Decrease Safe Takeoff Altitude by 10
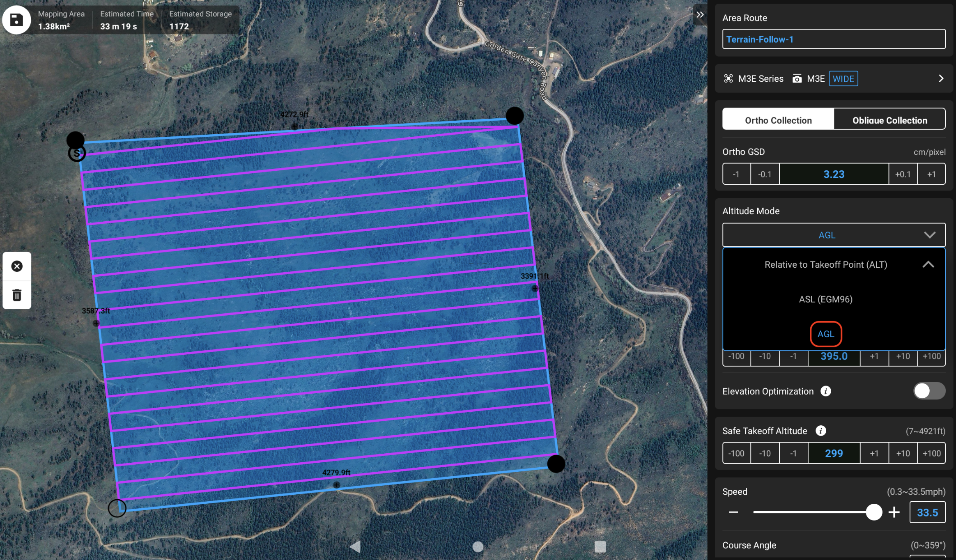The image size is (956, 560). click(x=765, y=453)
